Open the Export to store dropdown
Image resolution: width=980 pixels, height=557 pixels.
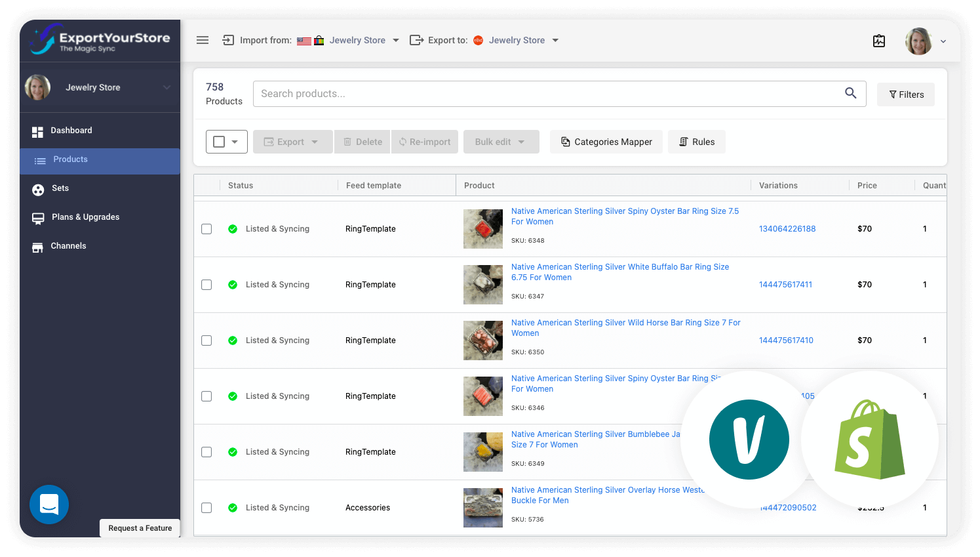tap(555, 40)
